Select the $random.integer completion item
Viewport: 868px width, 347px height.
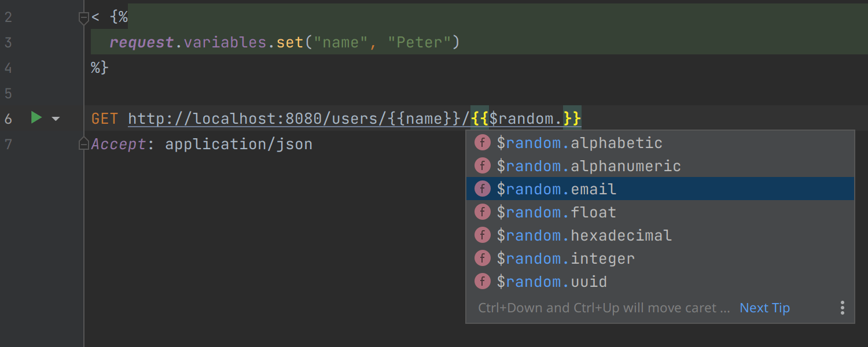565,259
